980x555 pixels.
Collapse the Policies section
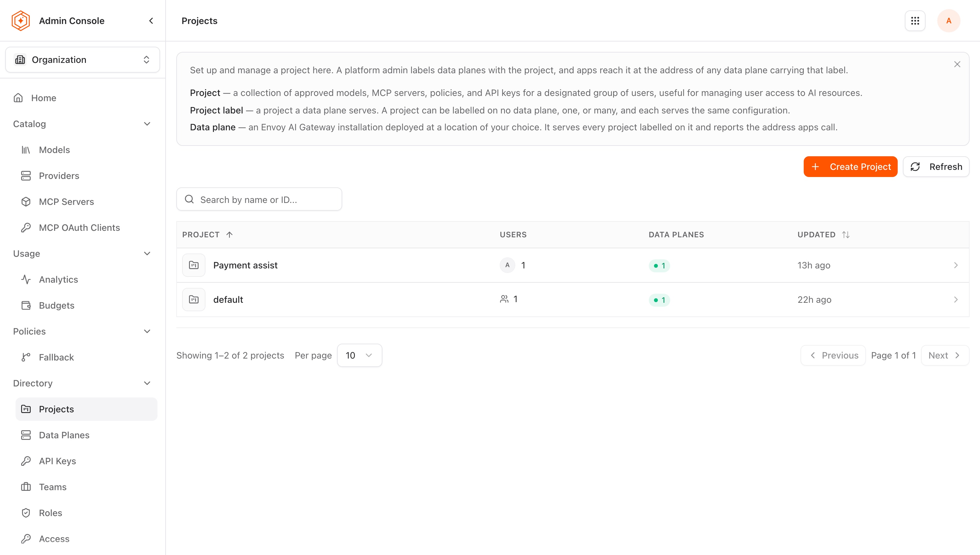pyautogui.click(x=147, y=331)
